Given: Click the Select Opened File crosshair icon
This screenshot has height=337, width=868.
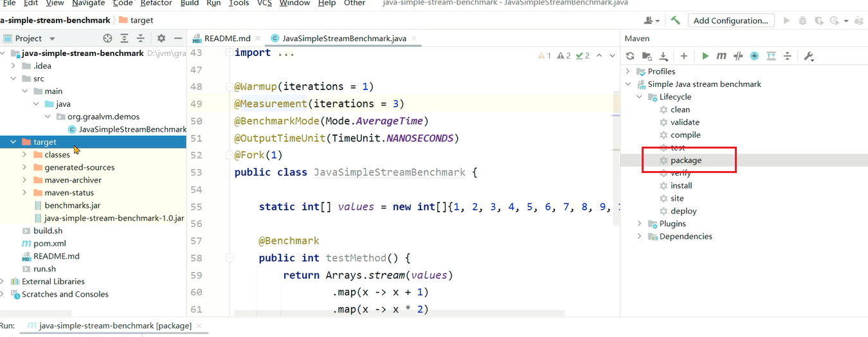Looking at the screenshot, I should pos(107,39).
